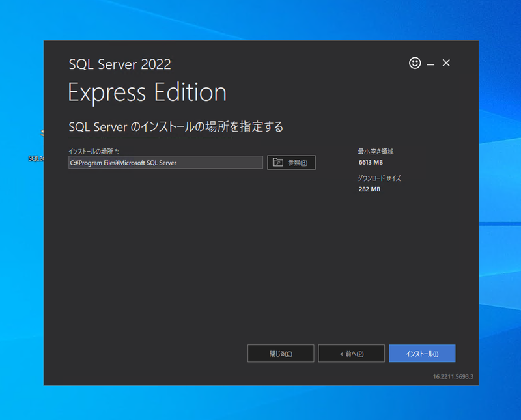Click the 参照(B) browse folder button
The width and height of the screenshot is (521, 420).
click(x=291, y=163)
